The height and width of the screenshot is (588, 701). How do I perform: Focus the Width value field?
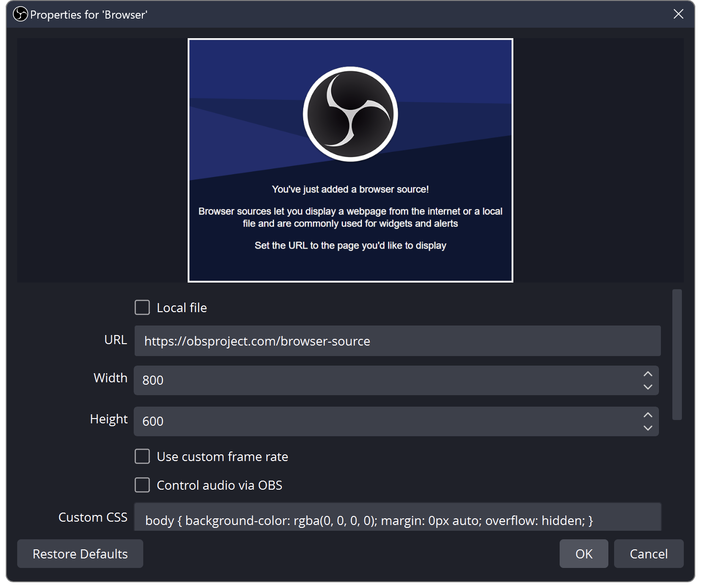tap(387, 380)
